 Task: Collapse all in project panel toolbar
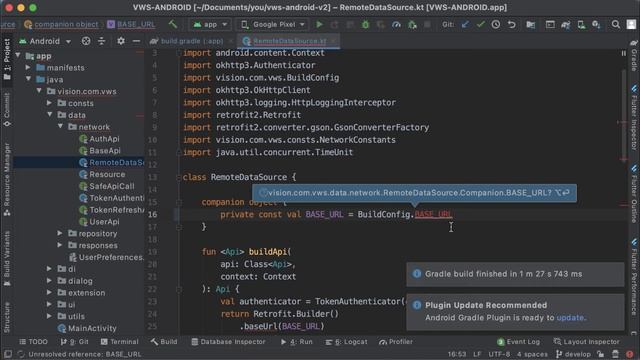pos(101,41)
